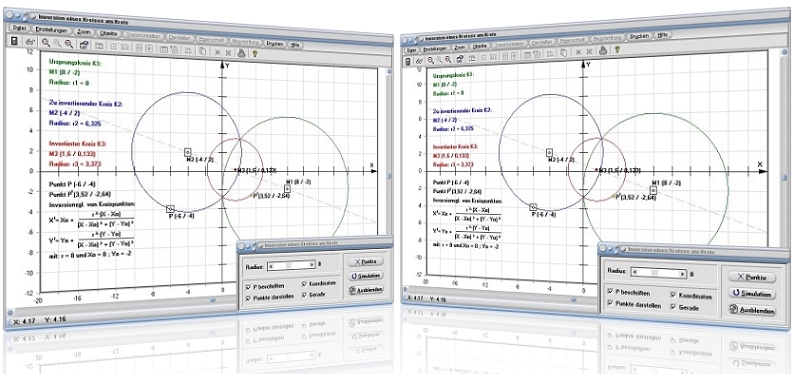
Task: Toggle 'Punkte darstellen' checkbox in left control panel
Action: coord(248,299)
